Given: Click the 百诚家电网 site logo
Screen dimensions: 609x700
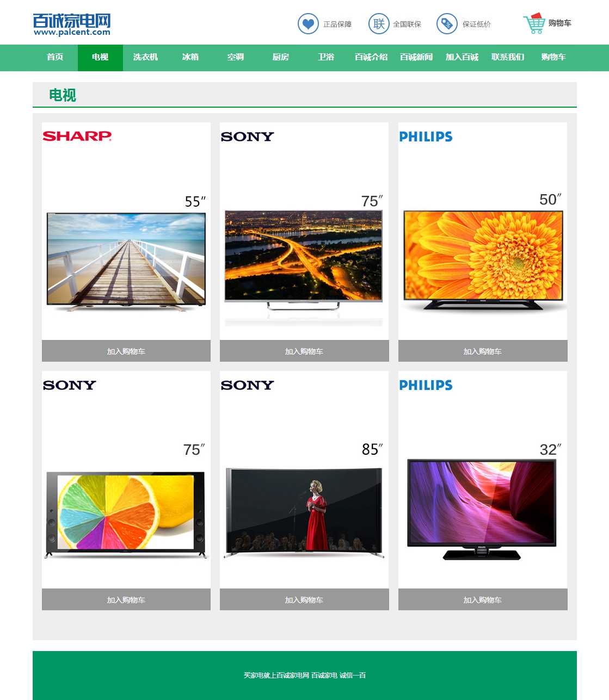Looking at the screenshot, I should pos(72,24).
